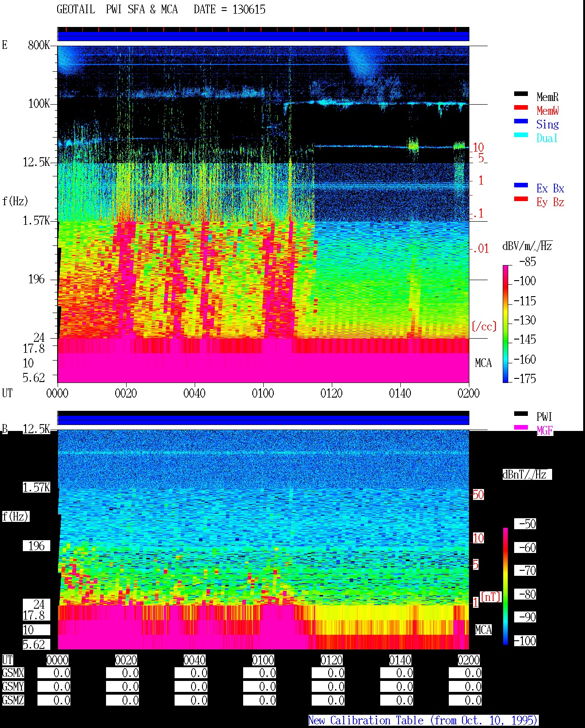Click the Ey Bz legend label
This screenshot has width=585, height=728.
click(x=550, y=202)
